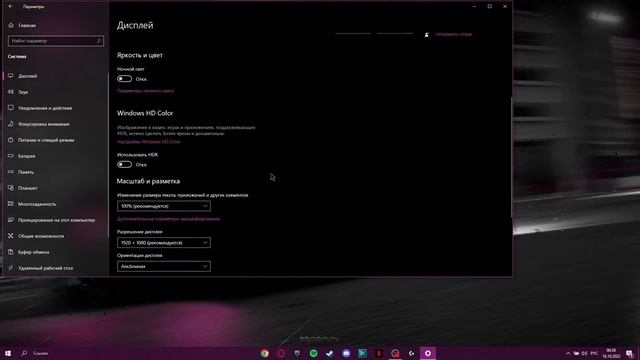Expand the 100% scale dropdown

164,206
